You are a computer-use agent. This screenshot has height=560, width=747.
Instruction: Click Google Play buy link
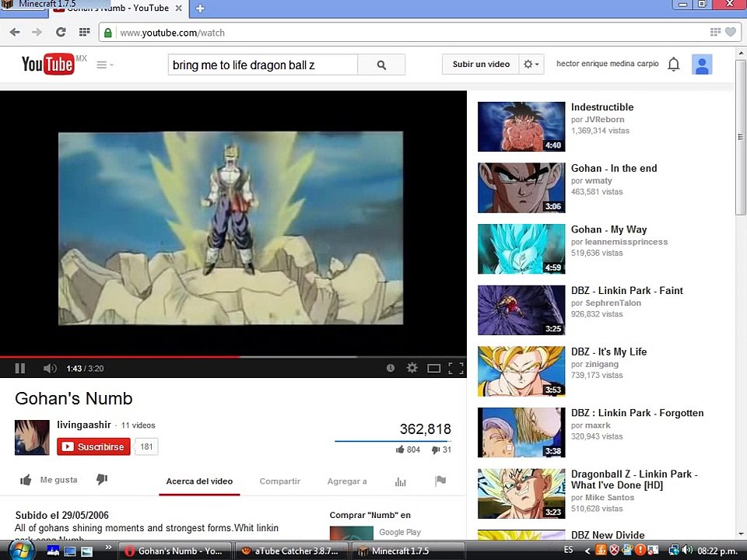(400, 532)
